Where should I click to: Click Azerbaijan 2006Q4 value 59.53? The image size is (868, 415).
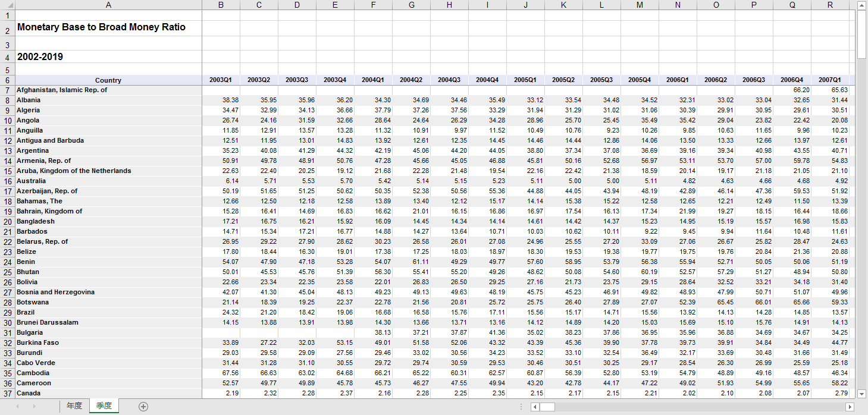pyautogui.click(x=792, y=191)
